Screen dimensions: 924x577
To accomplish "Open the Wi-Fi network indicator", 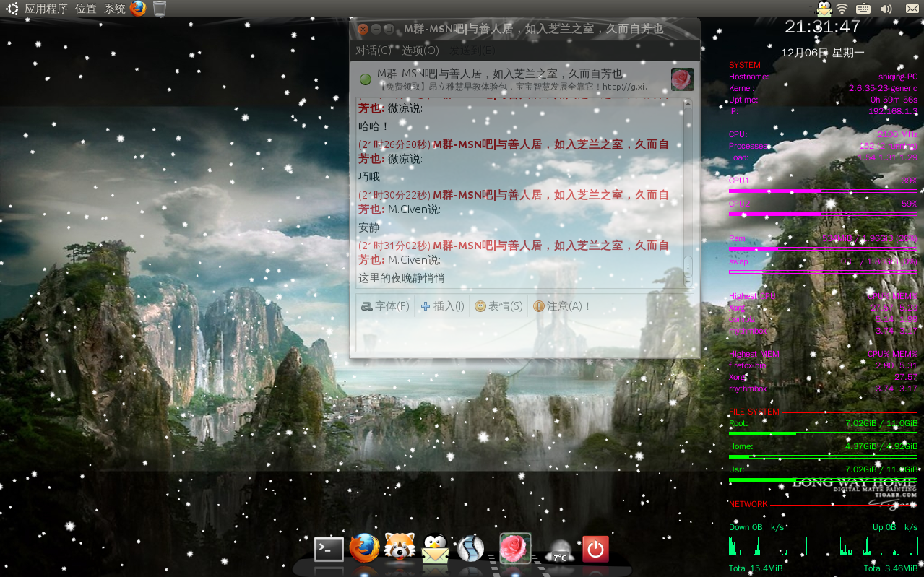I will (x=842, y=9).
